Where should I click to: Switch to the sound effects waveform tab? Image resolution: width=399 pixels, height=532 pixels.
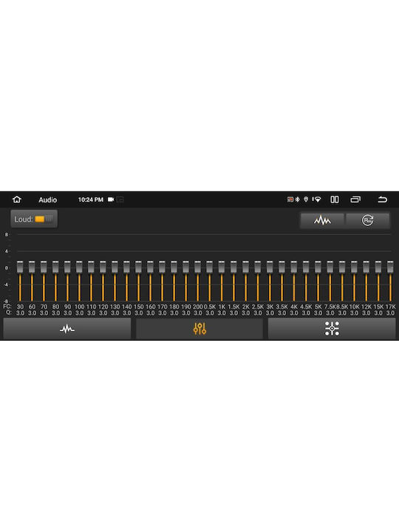(x=66, y=328)
